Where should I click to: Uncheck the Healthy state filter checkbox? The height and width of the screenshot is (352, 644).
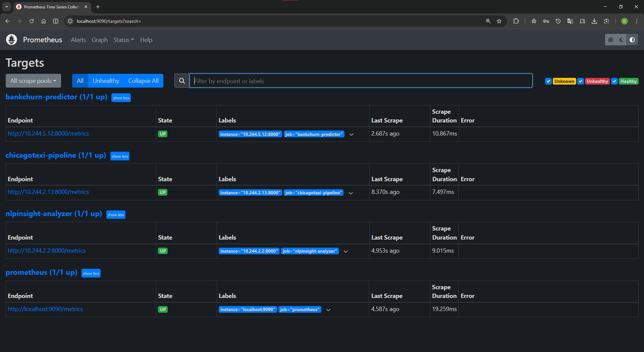click(614, 81)
